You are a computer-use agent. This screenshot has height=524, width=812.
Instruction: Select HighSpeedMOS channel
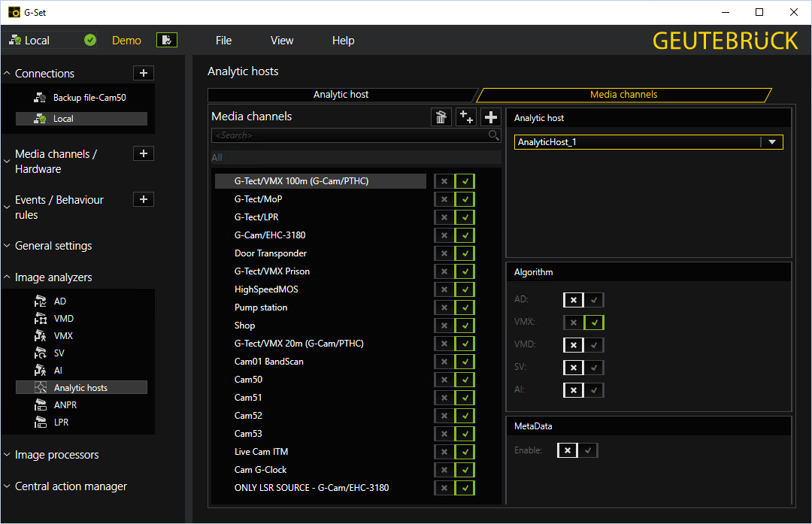(320, 289)
